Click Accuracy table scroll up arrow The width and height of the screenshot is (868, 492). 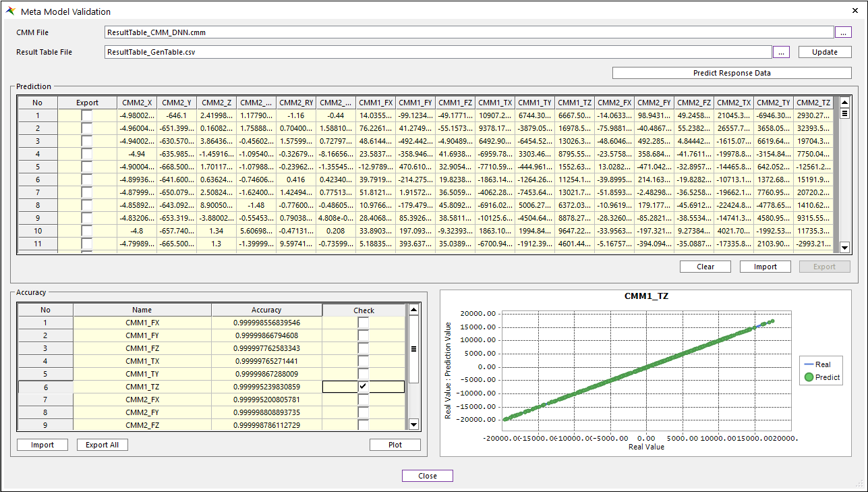coord(414,310)
